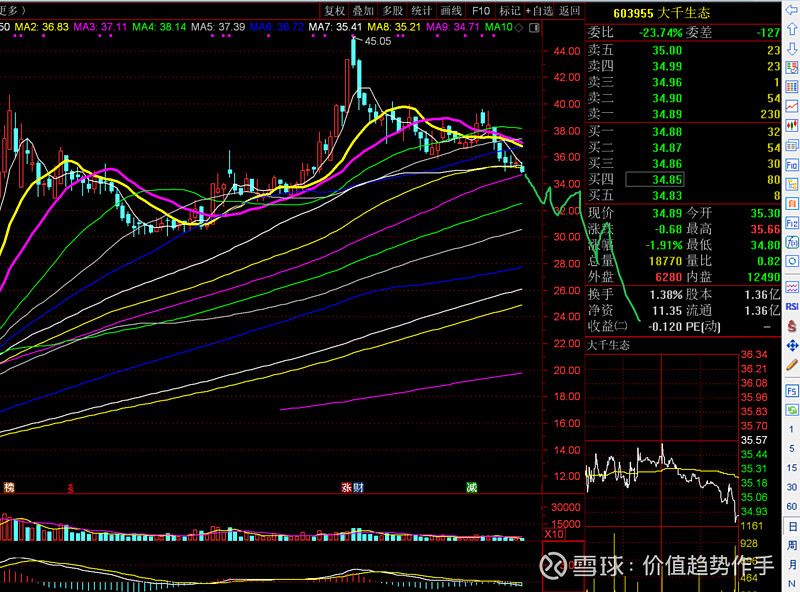800x592 pixels.
Task: Click the 返回 return button
Action: [569, 11]
